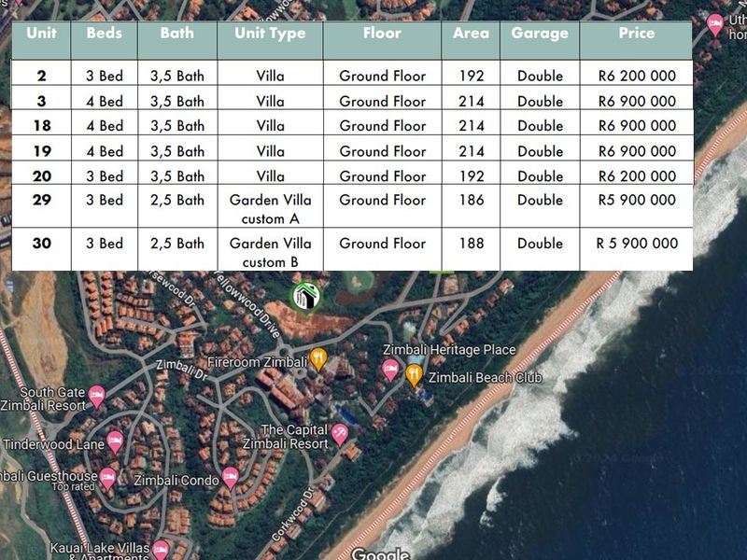Select the Fireroom Zimbali restaurant pin
747x560 pixels.
coord(318,357)
